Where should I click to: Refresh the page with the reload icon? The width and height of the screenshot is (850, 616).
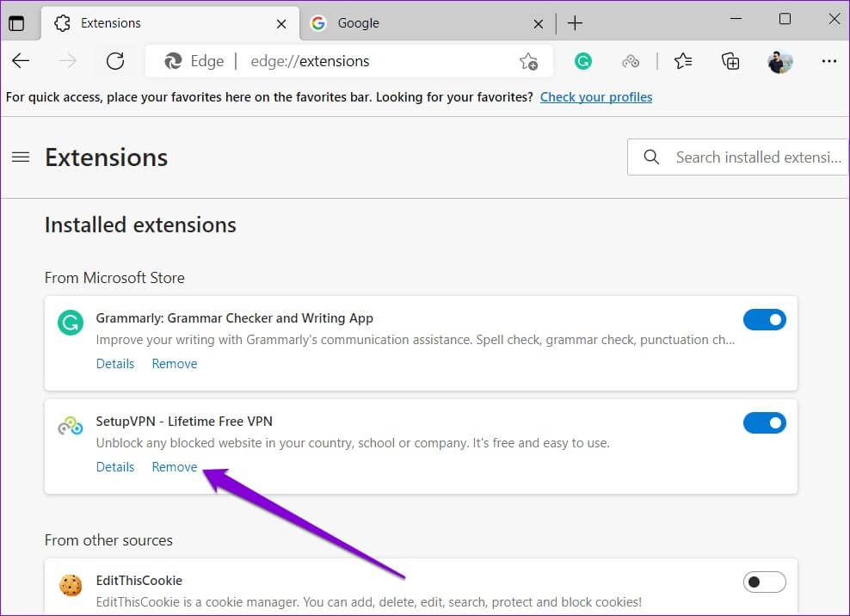coord(115,61)
